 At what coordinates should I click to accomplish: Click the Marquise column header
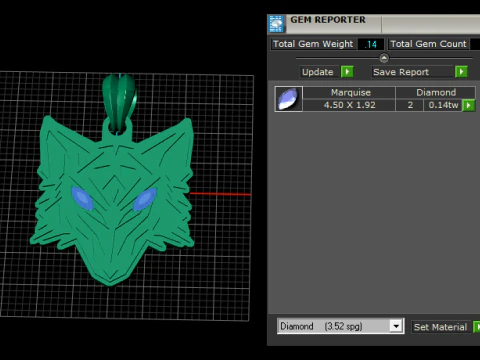pos(349,92)
